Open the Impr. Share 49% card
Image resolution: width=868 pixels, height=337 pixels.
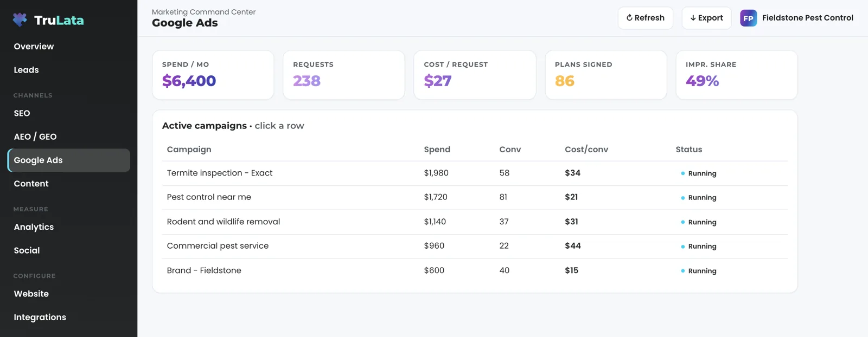(737, 75)
